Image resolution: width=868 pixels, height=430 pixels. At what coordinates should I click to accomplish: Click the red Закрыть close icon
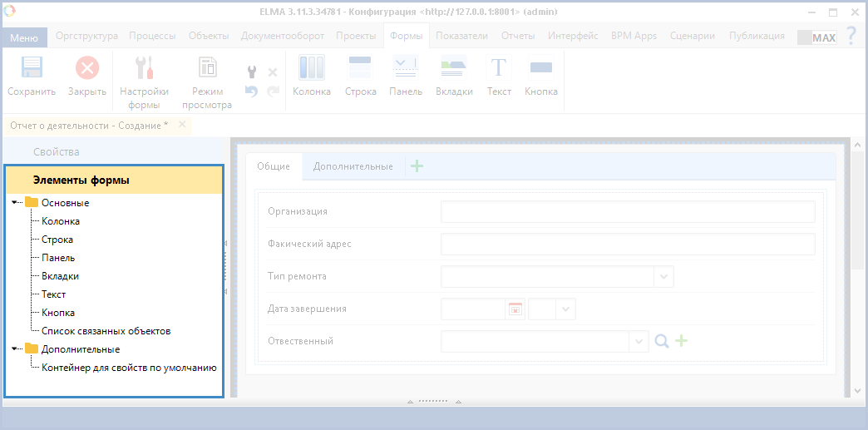86,68
